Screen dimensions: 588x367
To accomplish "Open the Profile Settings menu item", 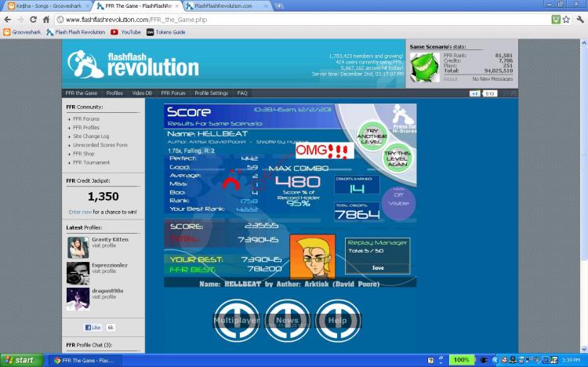I will pos(211,93).
